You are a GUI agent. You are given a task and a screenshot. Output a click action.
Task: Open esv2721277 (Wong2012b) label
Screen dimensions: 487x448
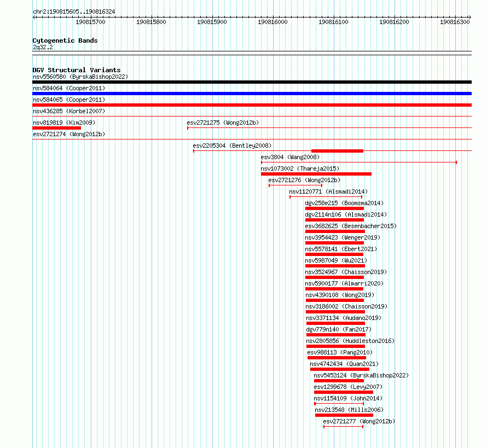pos(359,421)
